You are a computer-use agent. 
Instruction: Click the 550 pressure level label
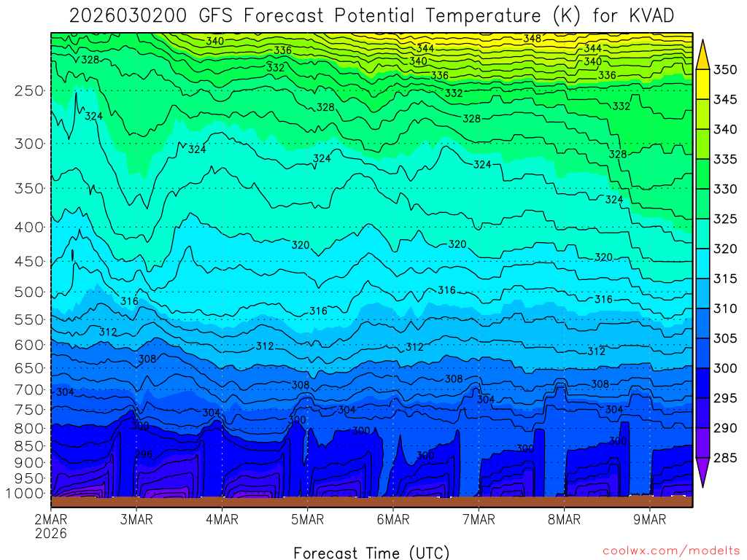[29, 319]
